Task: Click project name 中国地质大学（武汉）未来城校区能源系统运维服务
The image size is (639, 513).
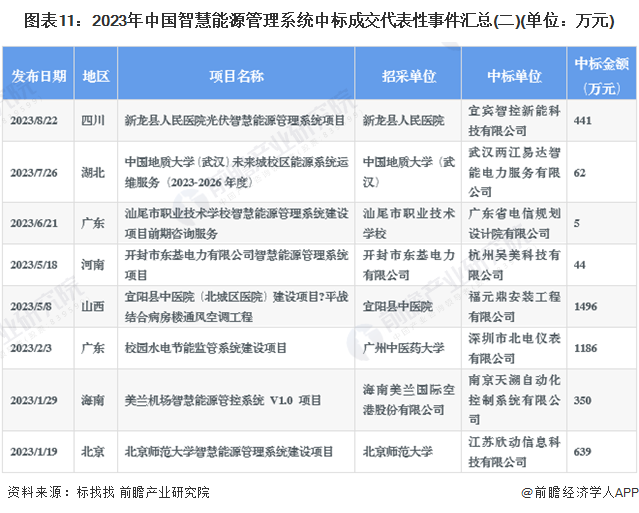Action: tap(236, 172)
